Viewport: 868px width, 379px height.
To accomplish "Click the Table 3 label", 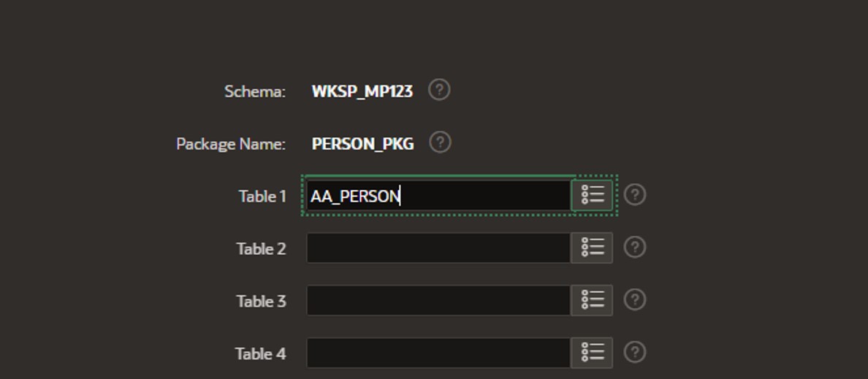I will (262, 301).
